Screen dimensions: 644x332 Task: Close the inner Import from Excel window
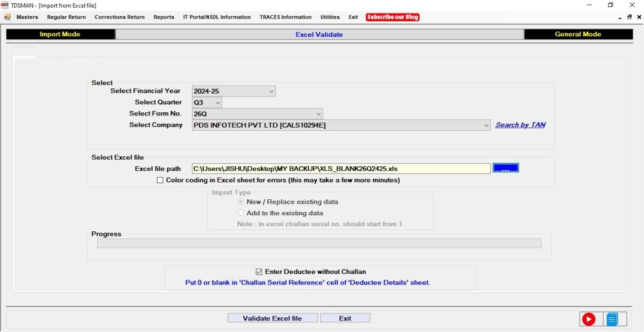(639, 17)
